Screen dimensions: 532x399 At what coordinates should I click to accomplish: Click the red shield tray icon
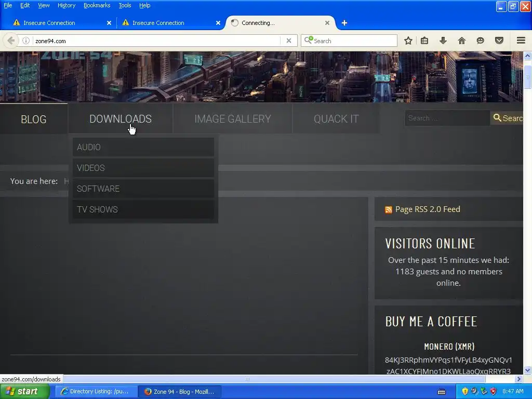click(x=494, y=391)
